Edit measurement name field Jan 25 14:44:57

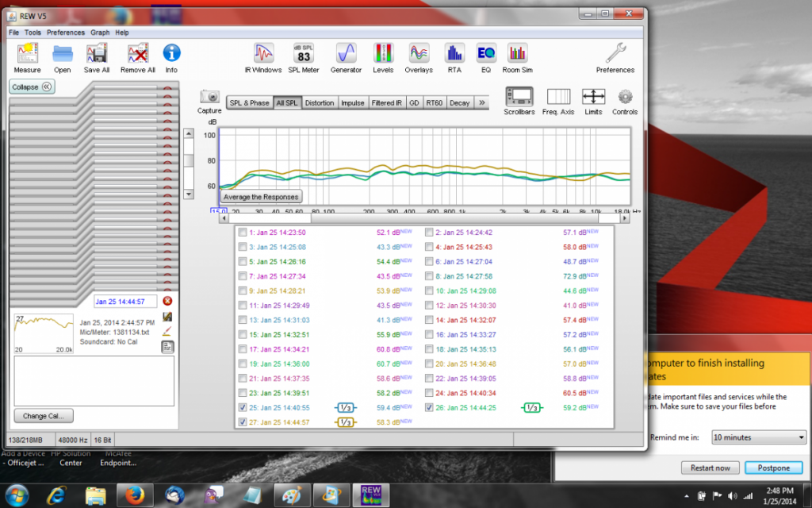pos(125,301)
